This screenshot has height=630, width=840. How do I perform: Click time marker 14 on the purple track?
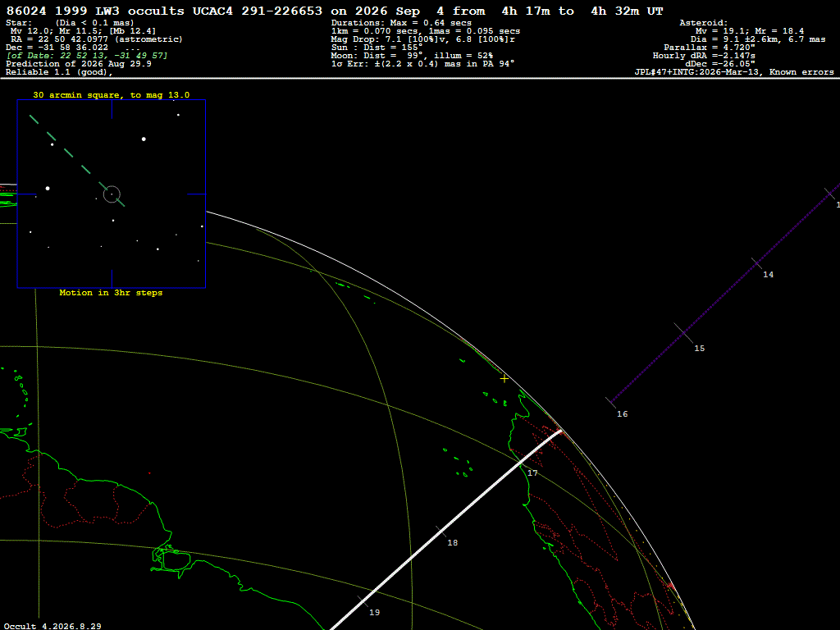click(x=768, y=274)
